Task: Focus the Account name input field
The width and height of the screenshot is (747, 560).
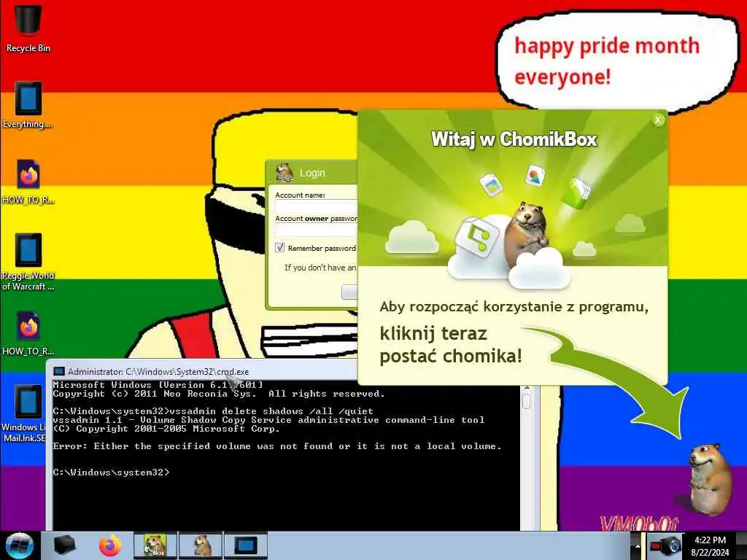Action: [x=316, y=206]
